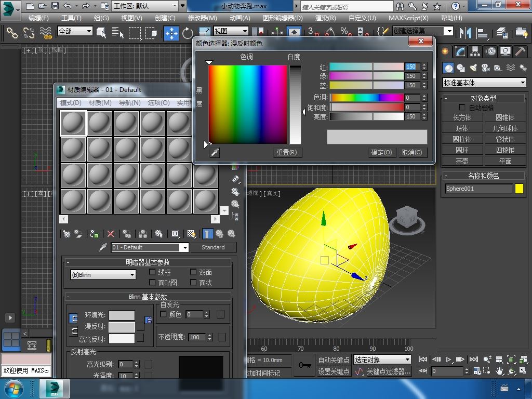
Task: Click the Mirror tool icon
Action: [x=465, y=33]
